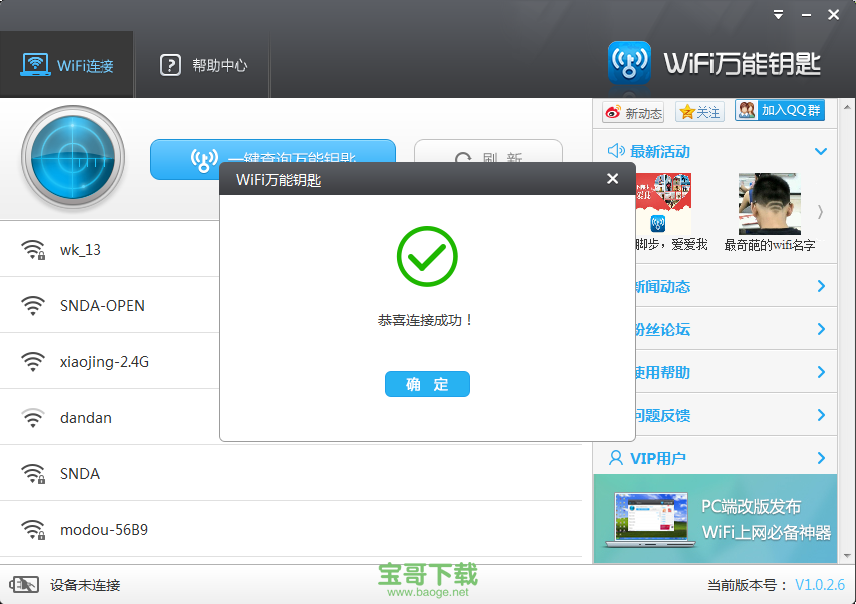Image resolution: width=856 pixels, height=604 pixels.
Task: Click the WiFi万能钥匙 logo icon
Action: (x=627, y=63)
